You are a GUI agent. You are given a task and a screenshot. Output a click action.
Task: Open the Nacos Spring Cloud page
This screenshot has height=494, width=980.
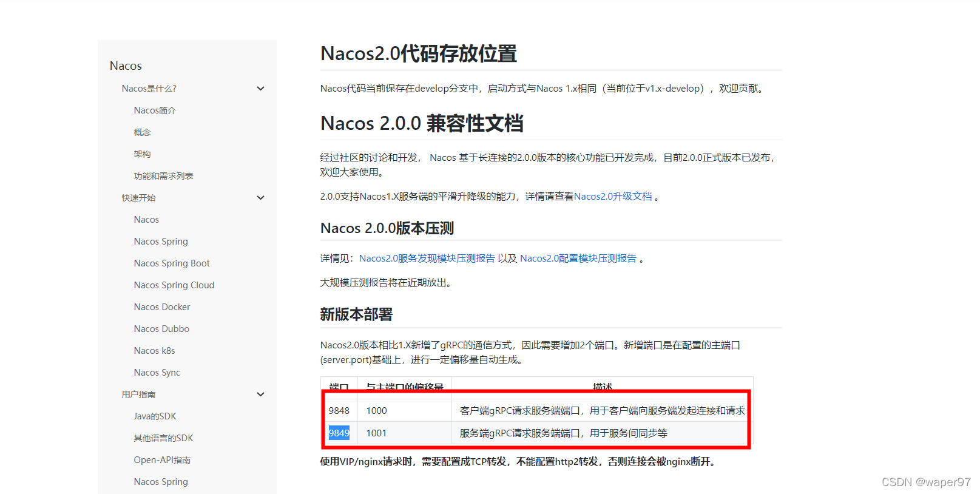(174, 285)
